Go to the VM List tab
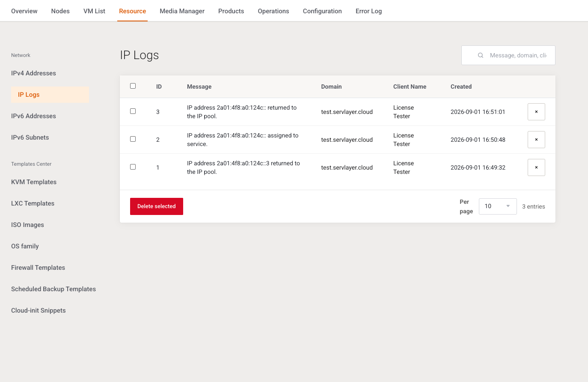 pyautogui.click(x=94, y=11)
